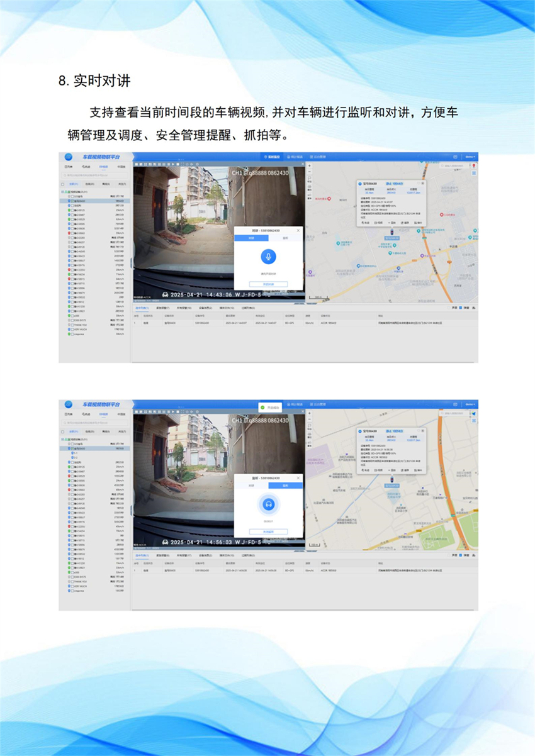
Task: Collapse the 视频设备 tree group in upper screenshot
Action: pos(62,192)
